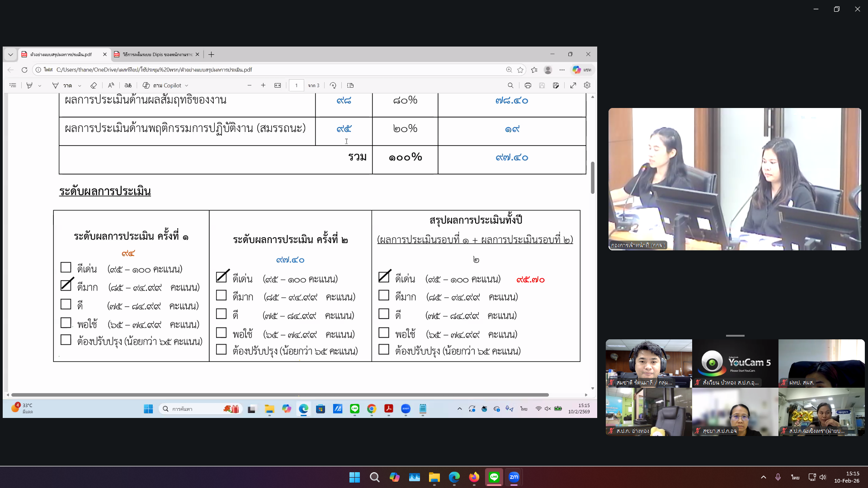The height and width of the screenshot is (488, 868).
Task: Check the พอใช้ box in ครั้งที่ 2 column
Action: (222, 333)
